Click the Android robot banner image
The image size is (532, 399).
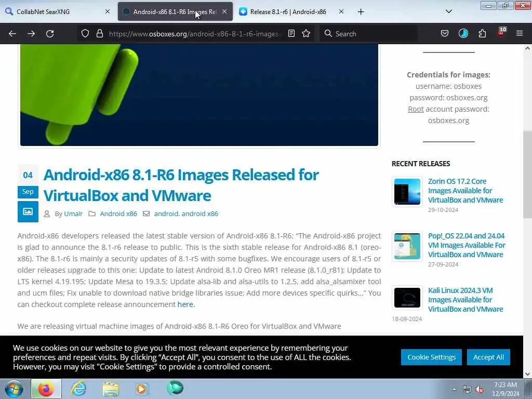[x=199, y=95]
